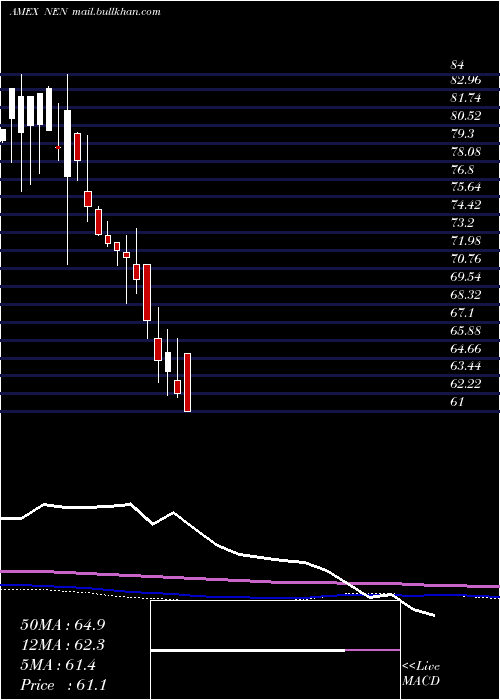Click the 82.96 price axis label
The image size is (500, 700).
466,81
